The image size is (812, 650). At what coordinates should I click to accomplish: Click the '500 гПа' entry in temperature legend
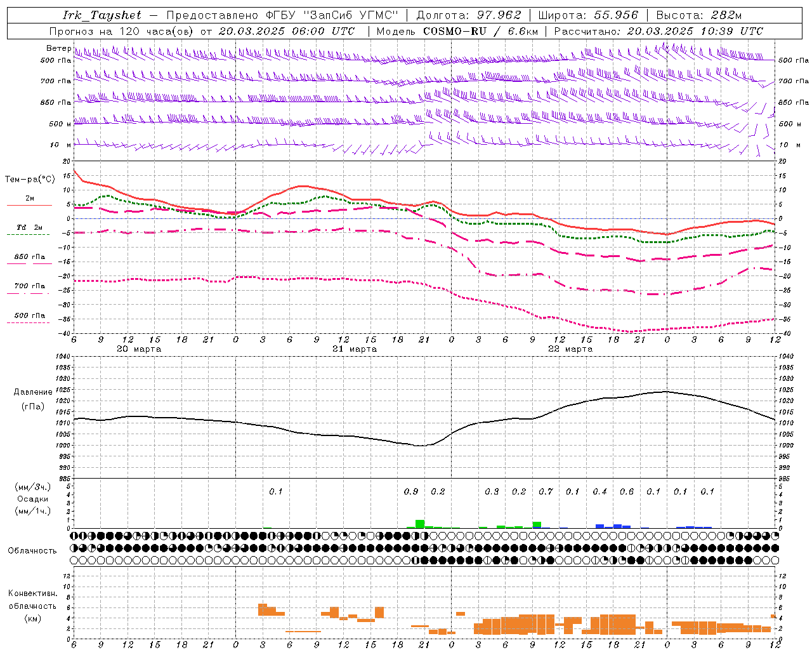[x=29, y=315]
